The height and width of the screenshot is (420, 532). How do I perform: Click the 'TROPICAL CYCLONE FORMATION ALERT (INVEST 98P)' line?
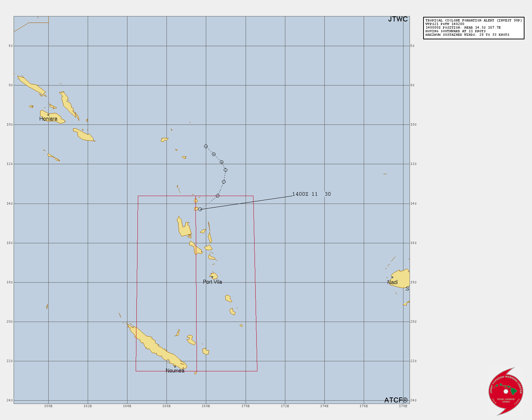click(x=474, y=20)
